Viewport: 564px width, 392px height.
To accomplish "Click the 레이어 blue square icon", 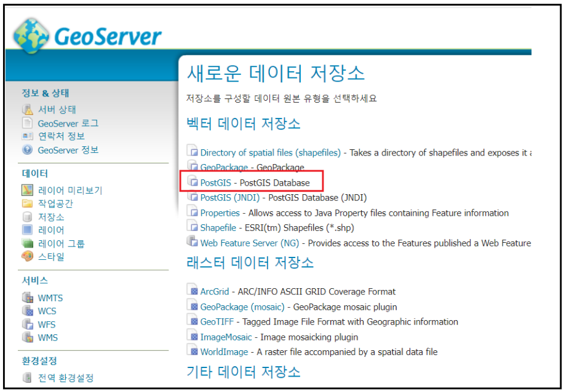I will (x=27, y=230).
